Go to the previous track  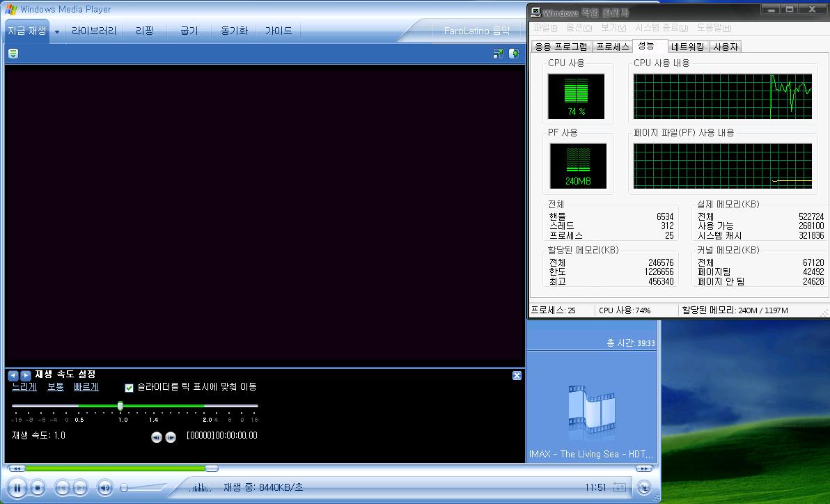(x=63, y=487)
